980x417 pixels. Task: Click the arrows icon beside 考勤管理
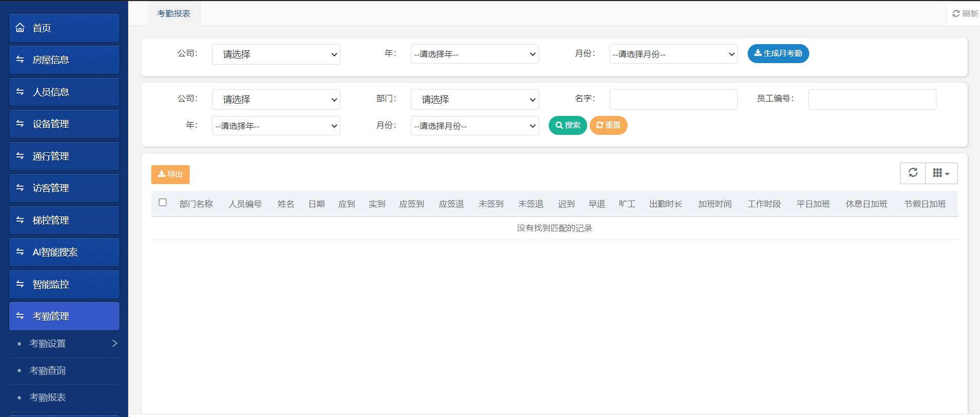(x=20, y=316)
